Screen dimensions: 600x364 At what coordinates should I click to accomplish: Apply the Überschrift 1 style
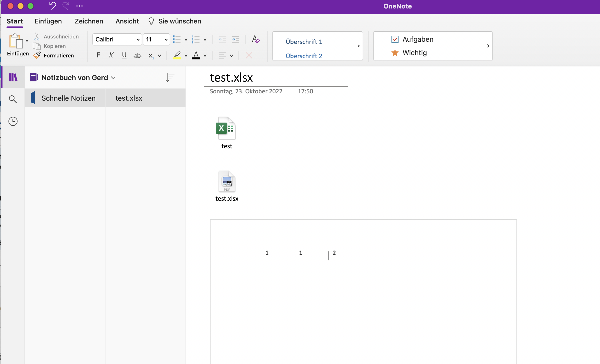click(304, 42)
